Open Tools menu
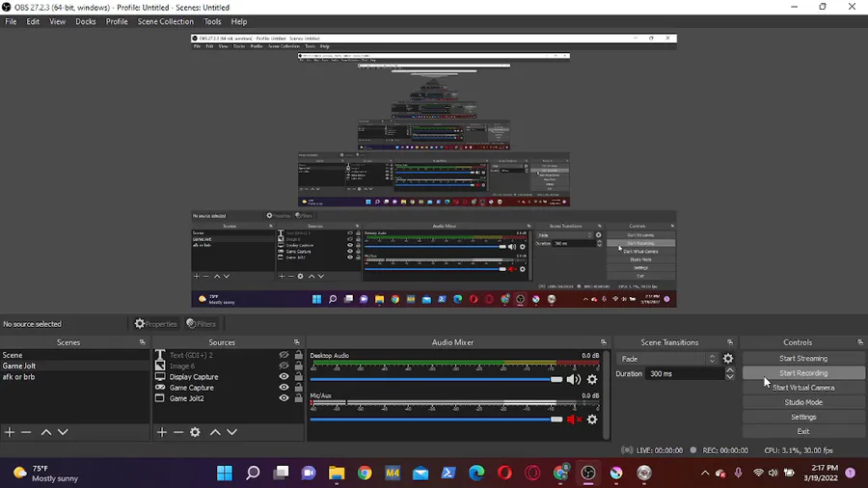The height and width of the screenshot is (488, 868). click(x=212, y=21)
